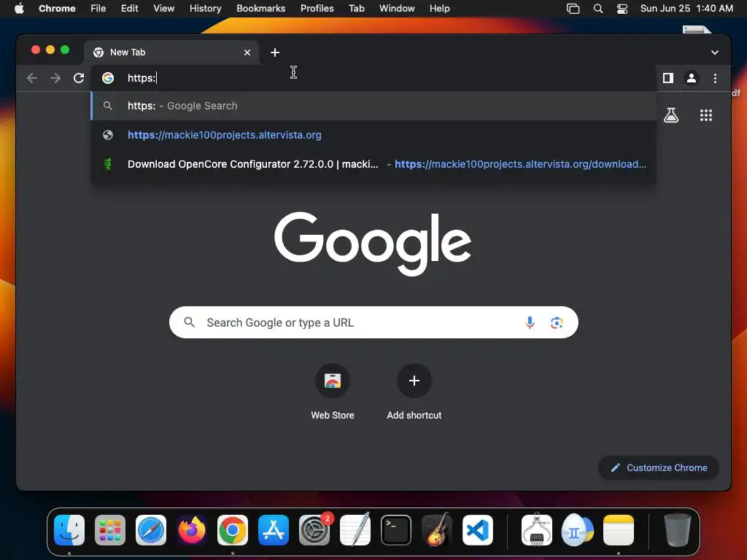747x560 pixels.
Task: Open Notes from the Dock
Action: pos(619,530)
